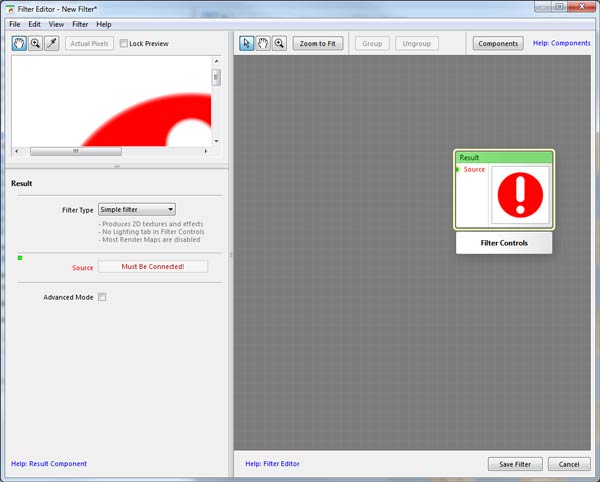This screenshot has width=600, height=482.
Task: Select the preview zoom magnifier tool
Action: coord(36,44)
